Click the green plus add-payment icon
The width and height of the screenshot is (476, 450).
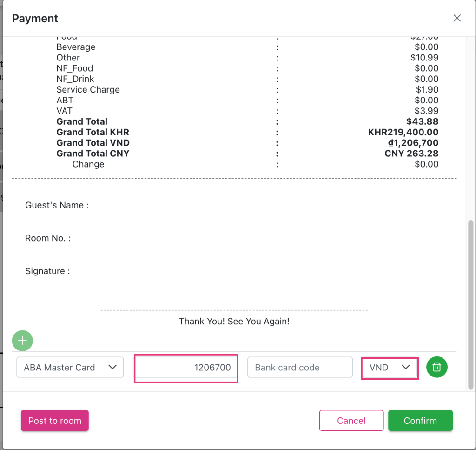(x=22, y=341)
